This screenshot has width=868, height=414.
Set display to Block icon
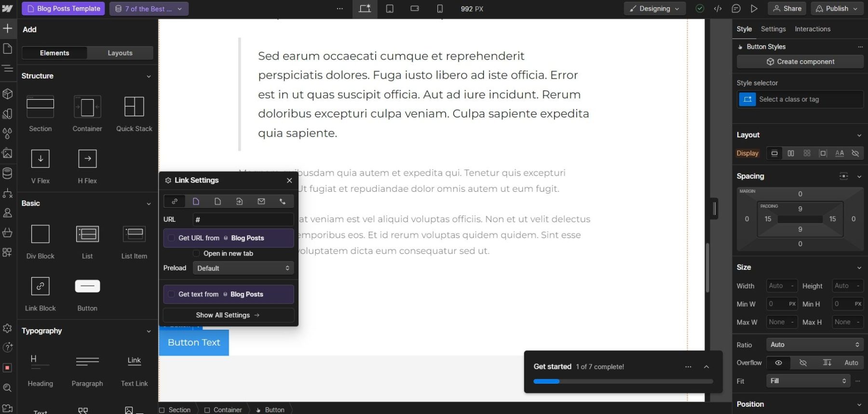click(x=774, y=153)
